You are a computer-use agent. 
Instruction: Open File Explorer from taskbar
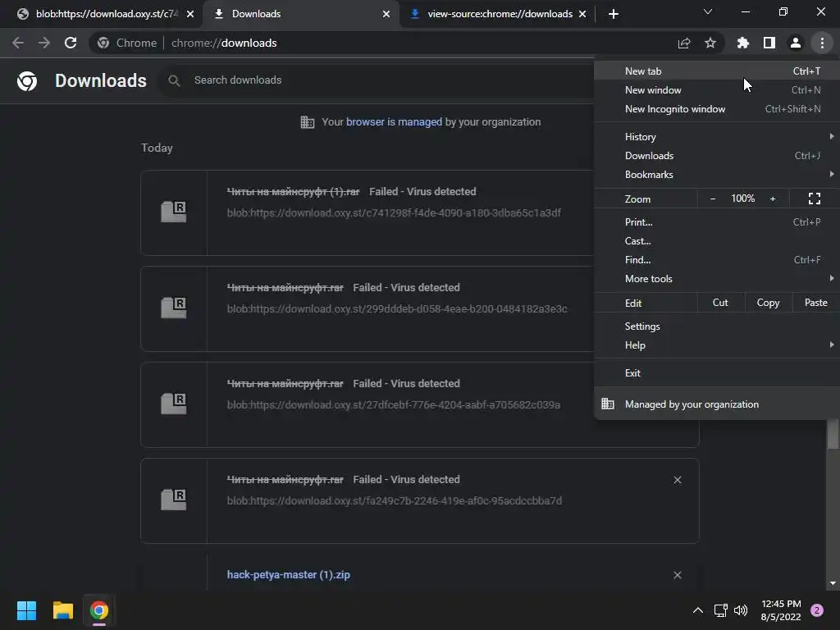click(x=62, y=610)
